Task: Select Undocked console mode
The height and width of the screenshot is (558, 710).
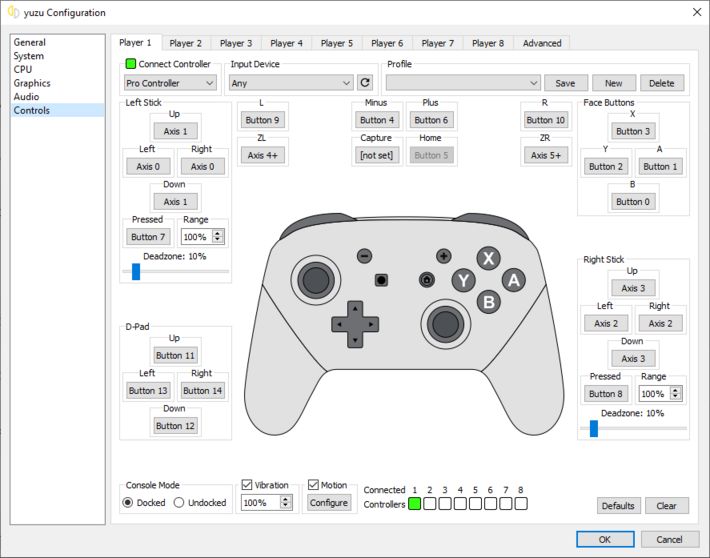Action: 179,502
